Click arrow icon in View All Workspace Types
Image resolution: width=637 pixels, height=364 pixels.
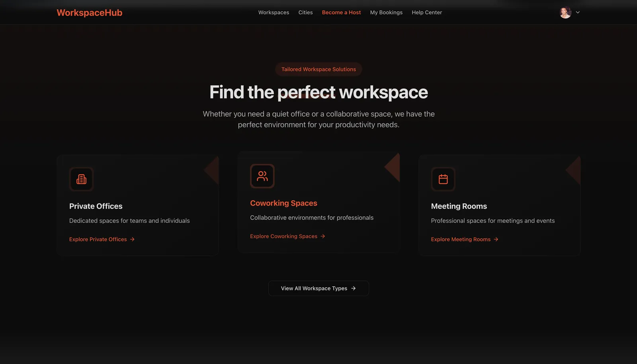(x=354, y=288)
